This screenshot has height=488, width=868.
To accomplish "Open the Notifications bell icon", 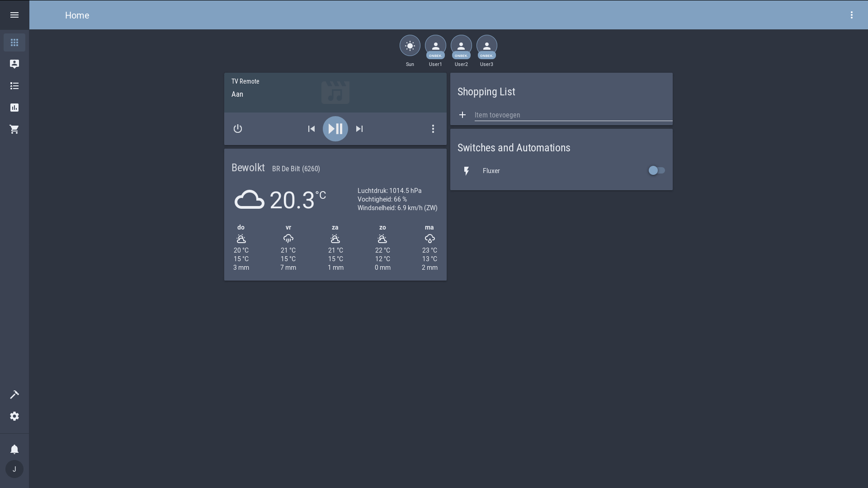I will click(x=14, y=449).
